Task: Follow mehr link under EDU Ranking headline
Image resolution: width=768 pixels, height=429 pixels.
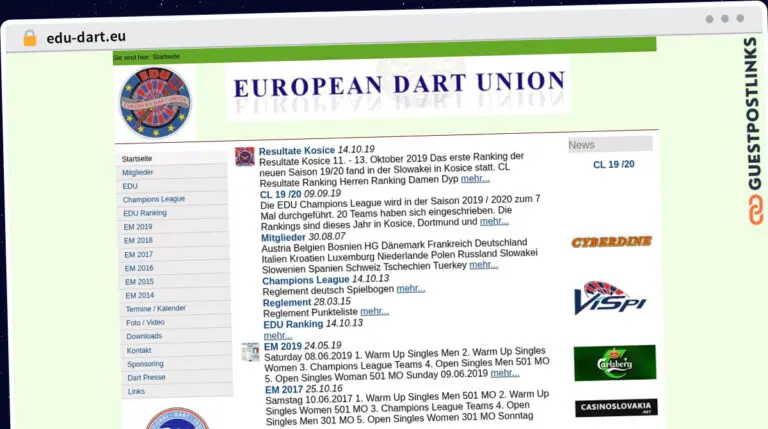Action: coord(278,336)
